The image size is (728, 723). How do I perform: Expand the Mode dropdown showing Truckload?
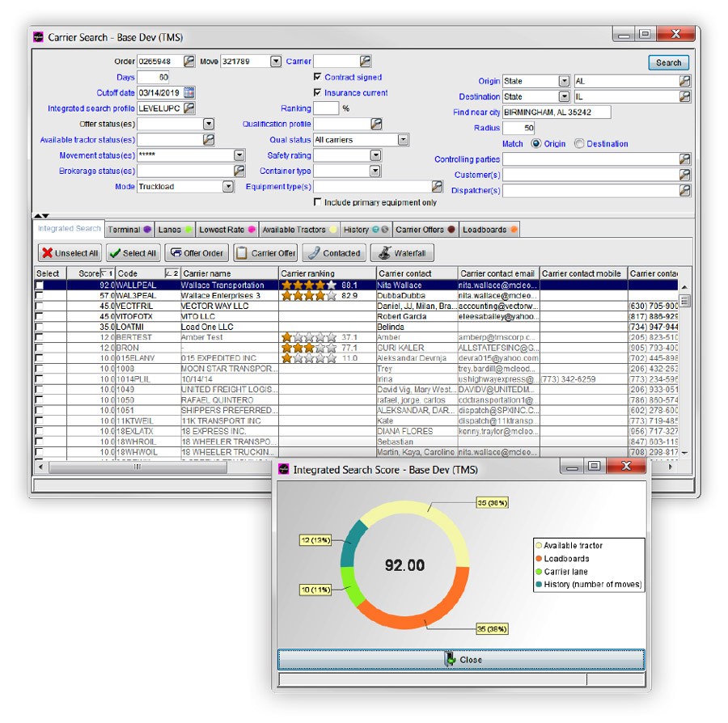(x=228, y=187)
